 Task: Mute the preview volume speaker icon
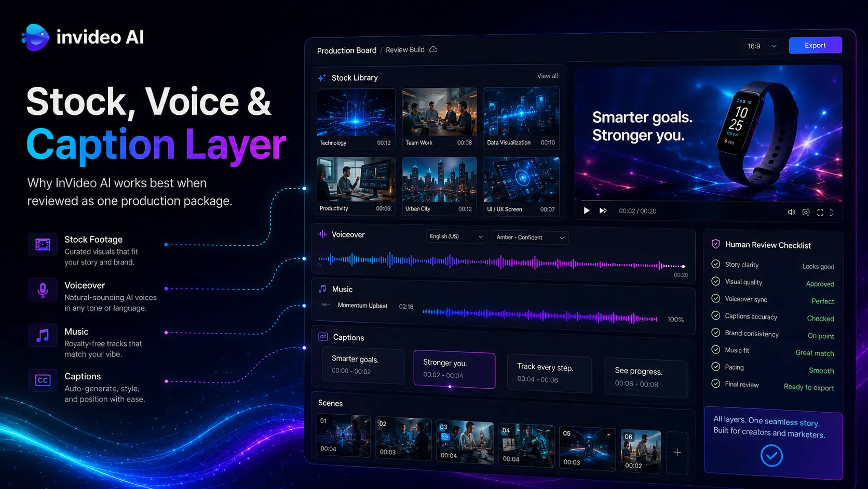pyautogui.click(x=791, y=212)
